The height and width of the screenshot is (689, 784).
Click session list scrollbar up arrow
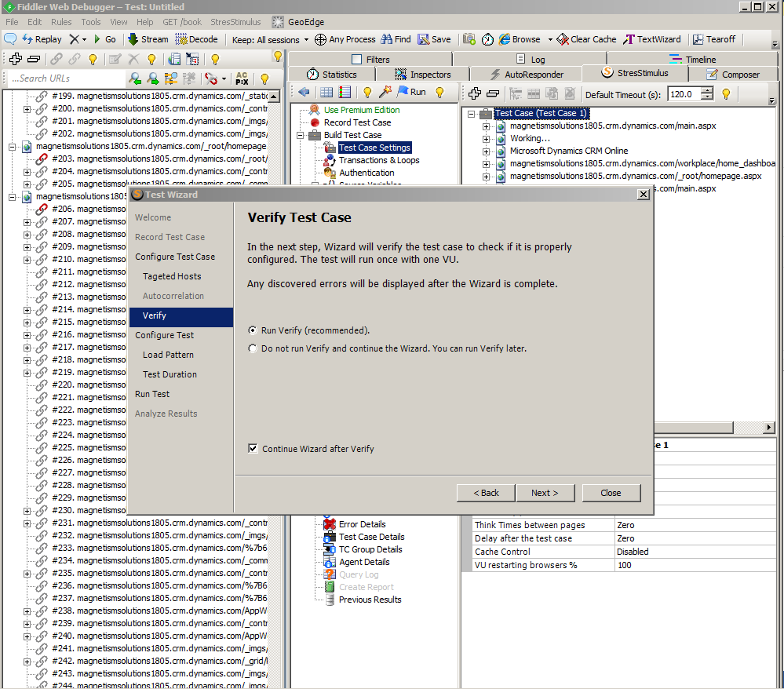274,97
